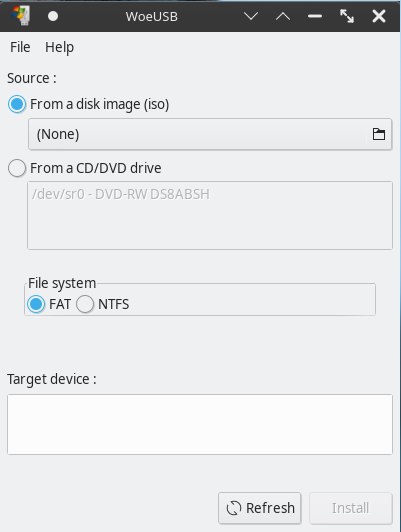Open the (None) ISO file chooser
The height and width of the screenshot is (532, 401).
click(210, 134)
